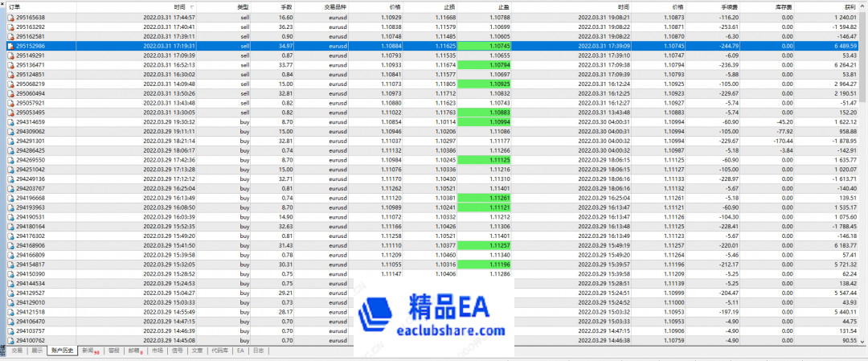Click the order icon for 294269550

click(11, 160)
